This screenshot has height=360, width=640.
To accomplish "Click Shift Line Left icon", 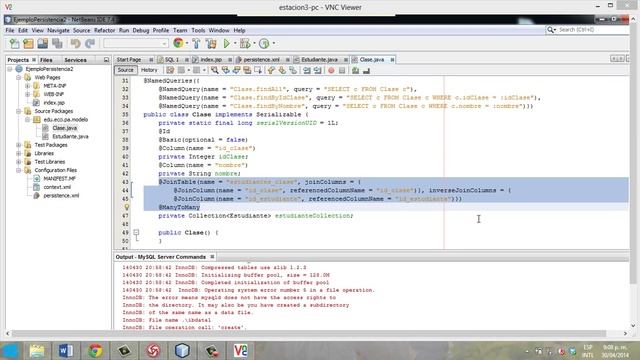I will click(x=307, y=71).
